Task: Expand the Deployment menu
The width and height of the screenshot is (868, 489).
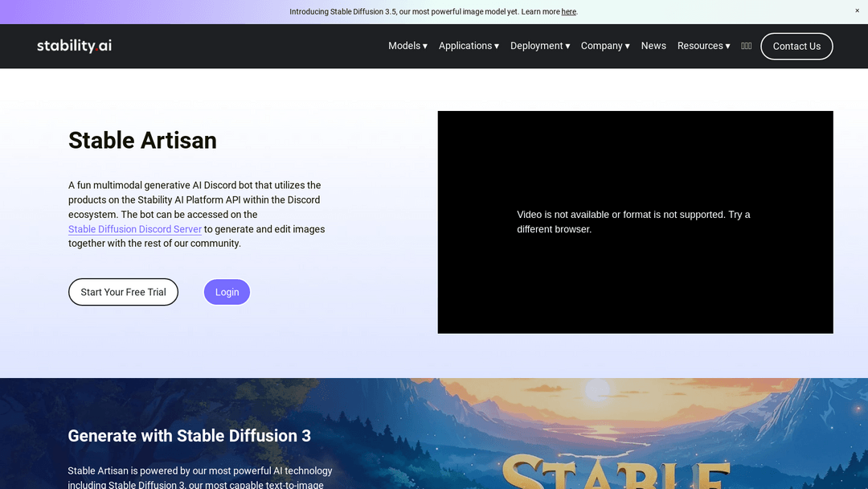Action: click(539, 46)
